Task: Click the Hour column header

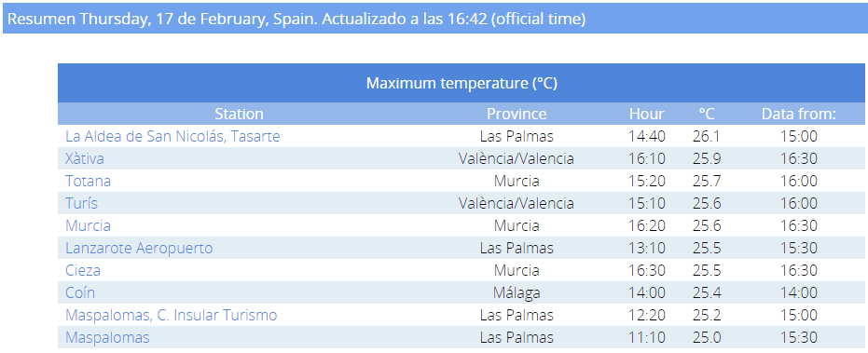Action: pos(647,114)
